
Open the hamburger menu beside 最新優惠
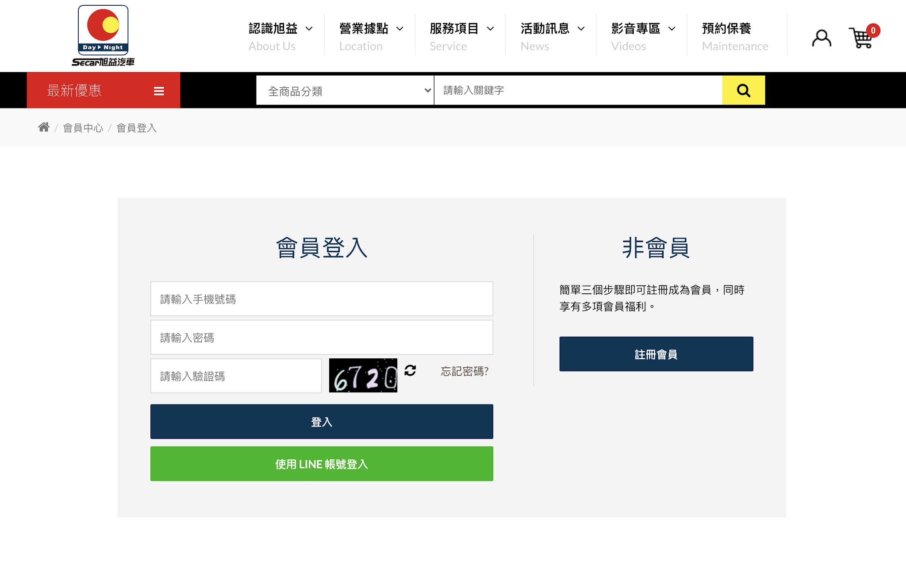[159, 91]
